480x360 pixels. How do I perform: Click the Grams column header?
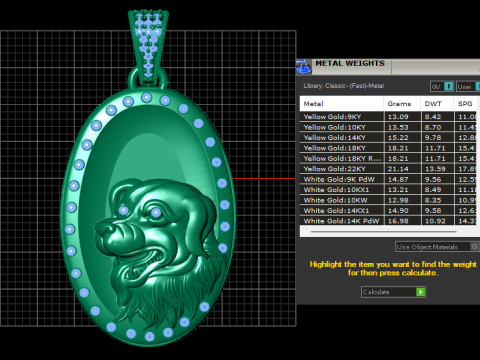(402, 104)
